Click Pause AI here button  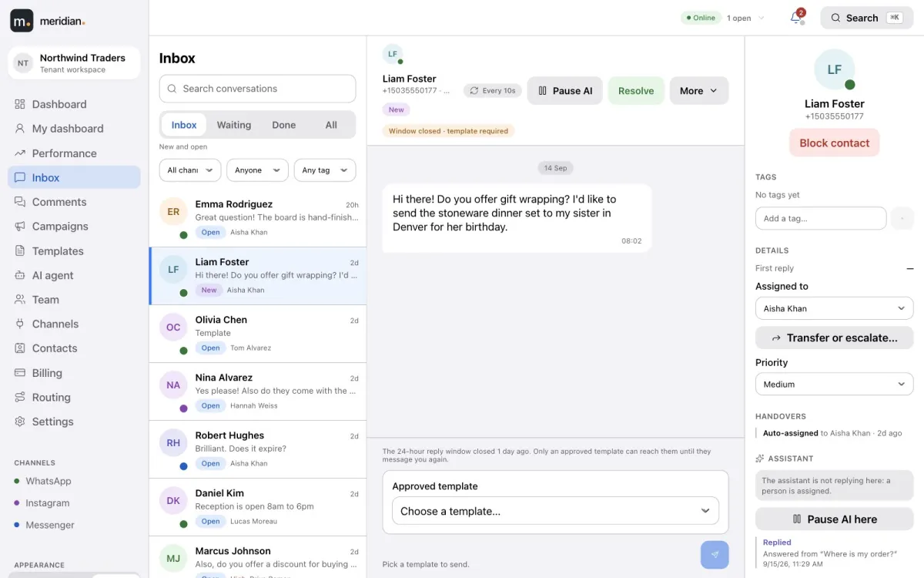coord(835,519)
